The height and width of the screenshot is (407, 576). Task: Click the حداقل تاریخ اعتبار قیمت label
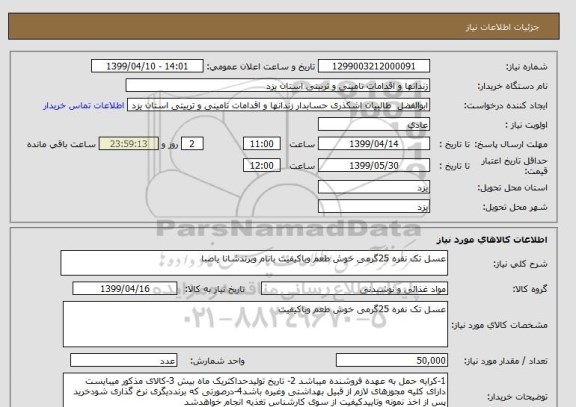[x=514, y=166]
